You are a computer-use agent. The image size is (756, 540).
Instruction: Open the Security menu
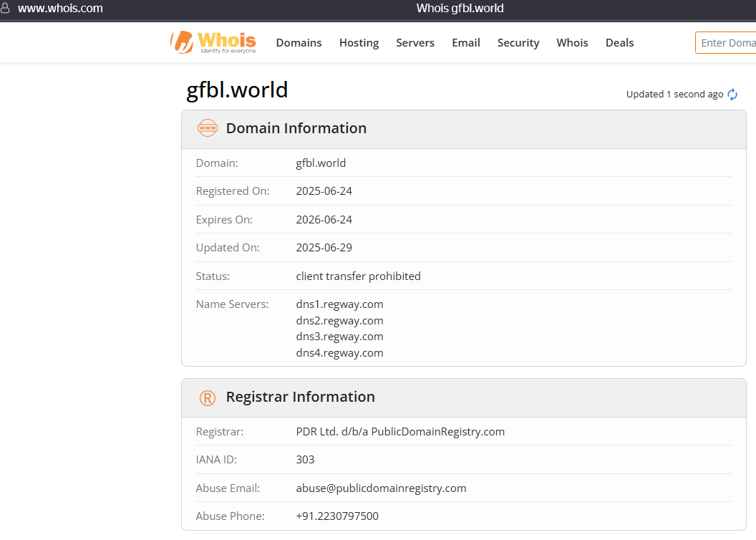(x=518, y=43)
